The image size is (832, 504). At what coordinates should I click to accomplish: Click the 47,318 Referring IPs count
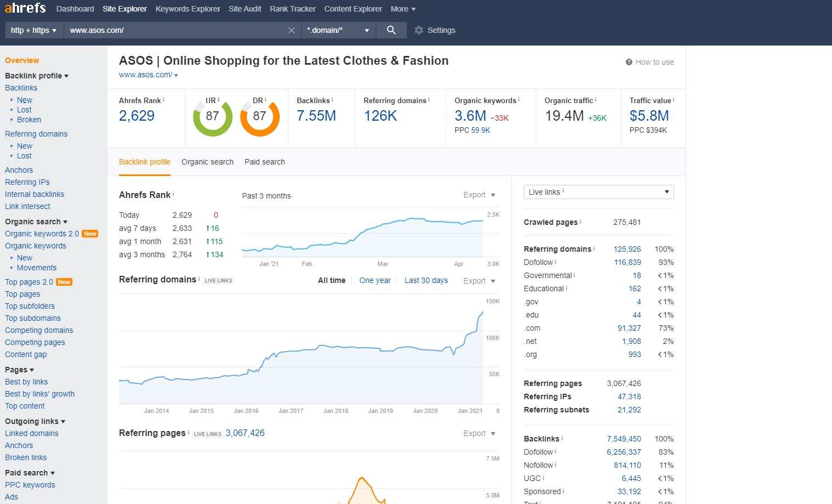tap(629, 397)
